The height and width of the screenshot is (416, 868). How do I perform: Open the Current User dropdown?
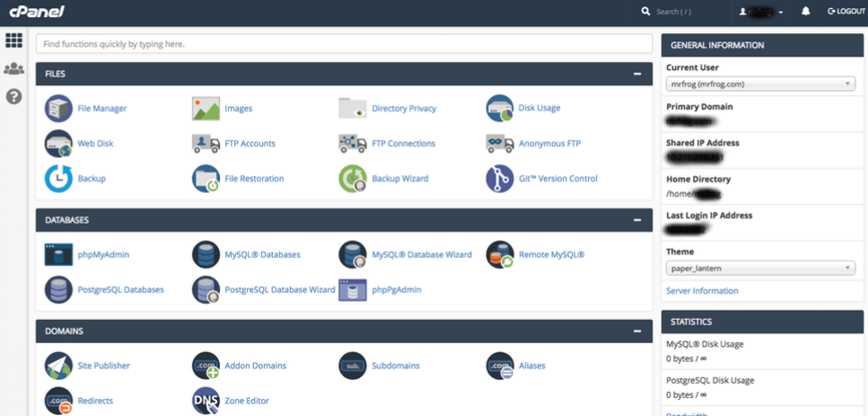click(760, 84)
